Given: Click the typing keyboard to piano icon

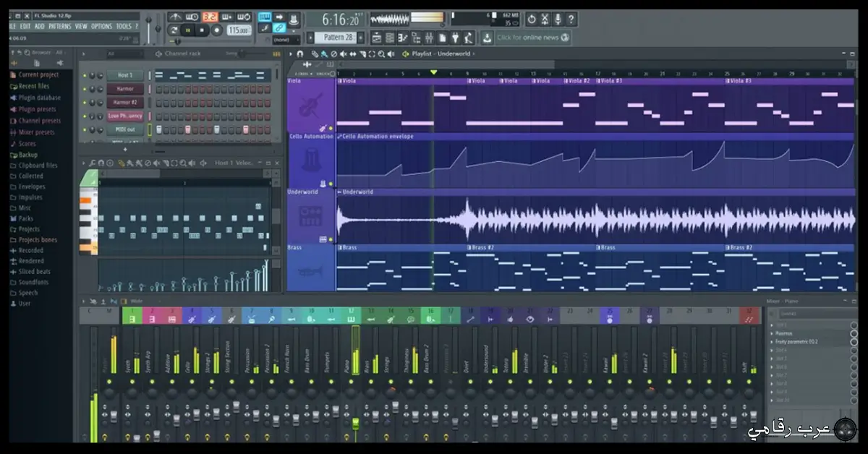Looking at the screenshot, I should (x=265, y=17).
